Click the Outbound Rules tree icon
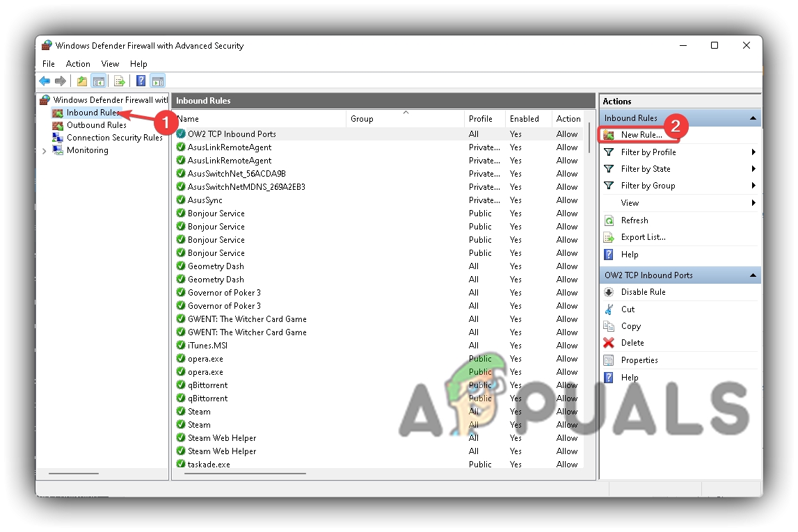 [58, 125]
